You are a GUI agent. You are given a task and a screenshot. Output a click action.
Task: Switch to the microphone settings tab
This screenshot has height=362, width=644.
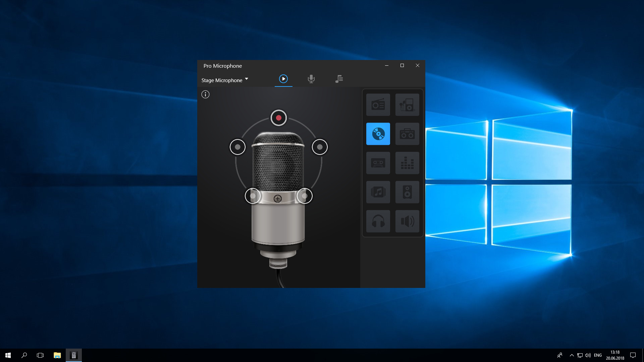(311, 79)
